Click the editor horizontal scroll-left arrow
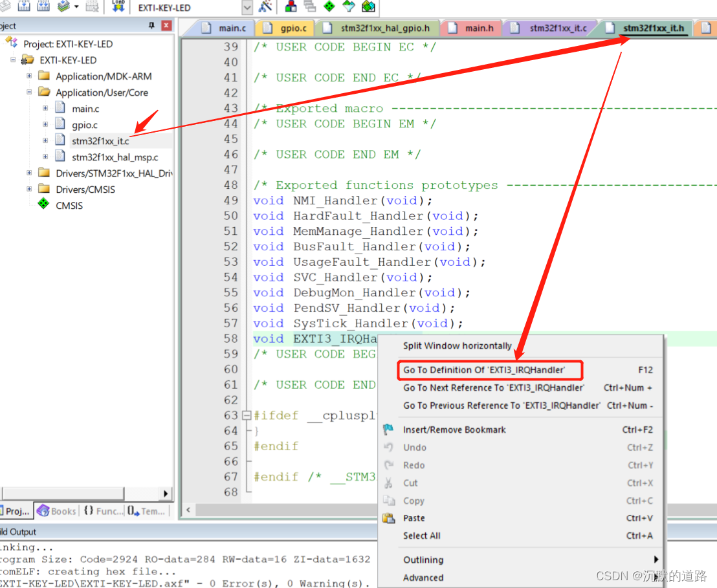 pyautogui.click(x=188, y=510)
